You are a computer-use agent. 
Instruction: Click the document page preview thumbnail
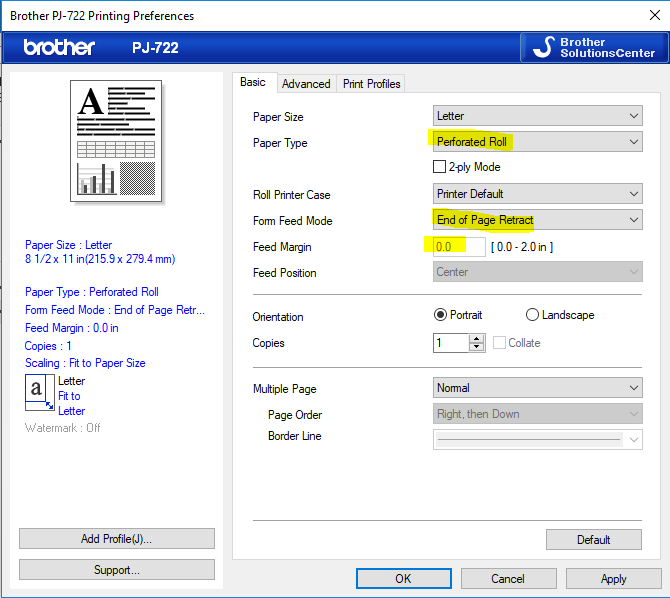pos(116,141)
